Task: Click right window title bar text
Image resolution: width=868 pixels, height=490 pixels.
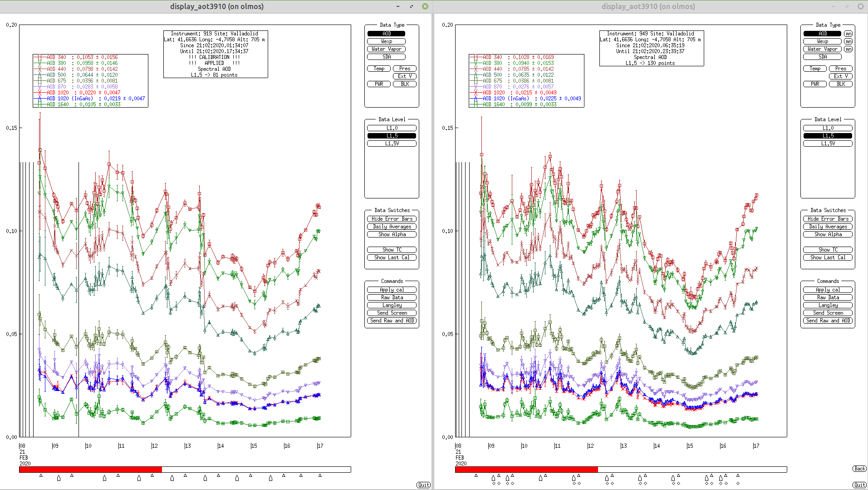Action: [648, 6]
